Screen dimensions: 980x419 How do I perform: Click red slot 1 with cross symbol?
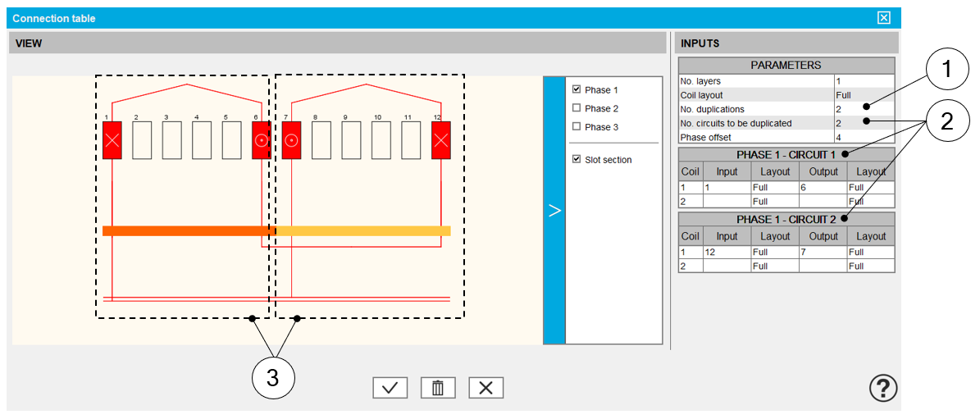(x=112, y=142)
